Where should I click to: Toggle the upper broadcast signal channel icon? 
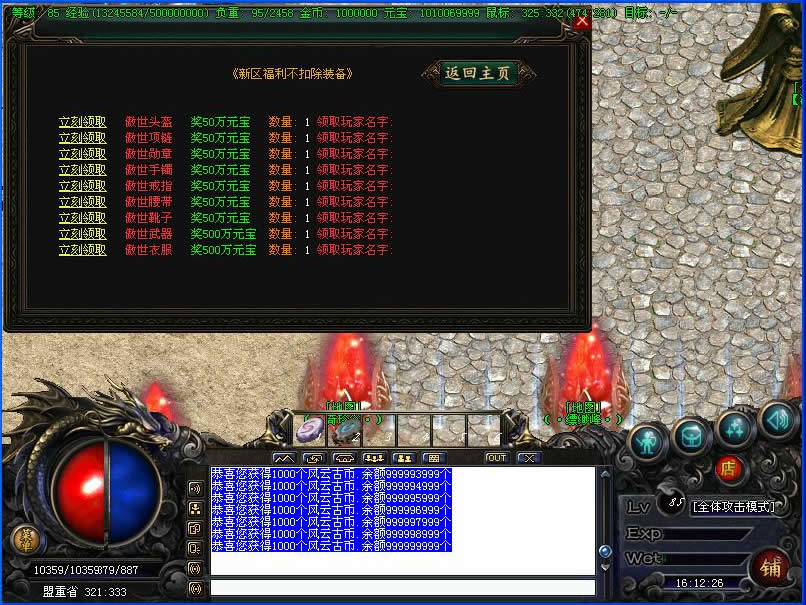tap(195, 569)
